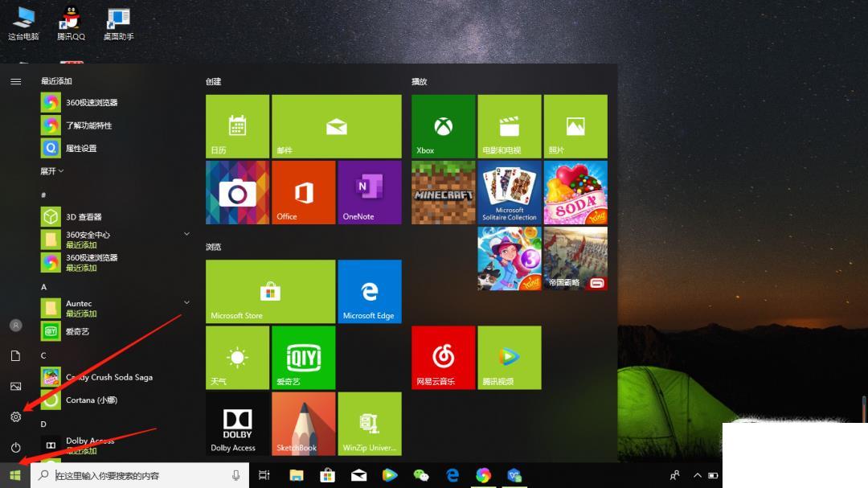Screen dimensions: 868x488
Task: Open the user account icon in Start sidebar
Action: click(x=15, y=325)
